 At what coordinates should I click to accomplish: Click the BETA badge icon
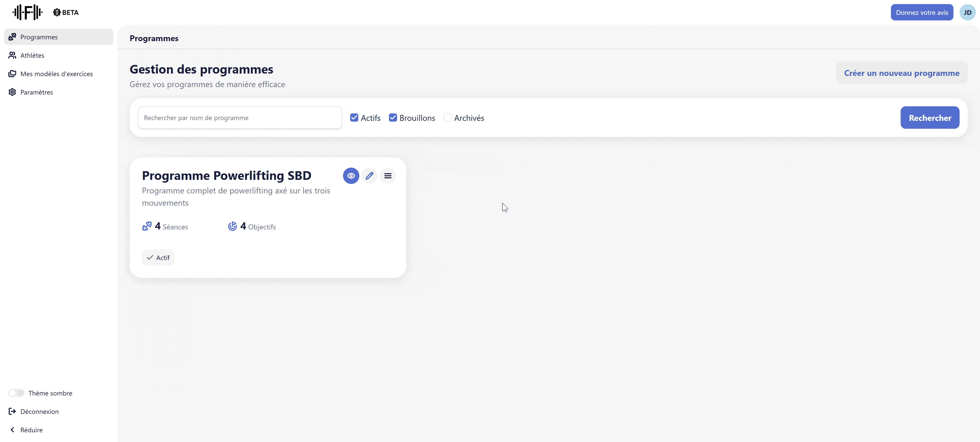point(57,13)
